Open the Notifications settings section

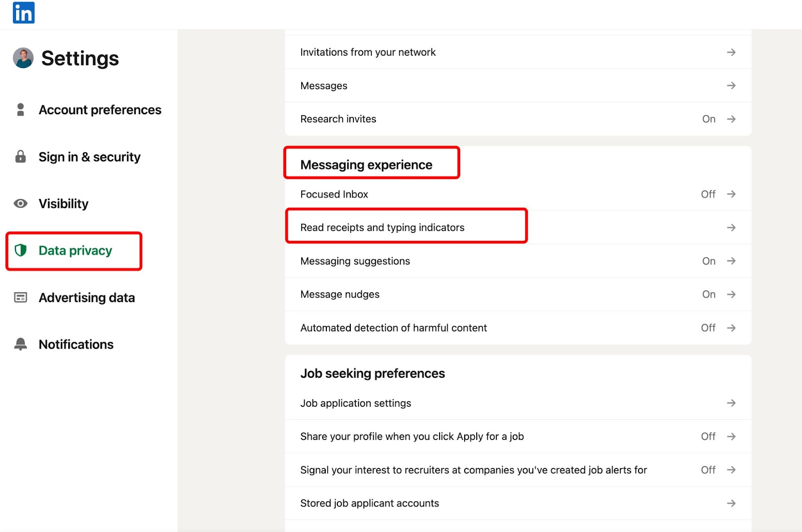click(x=76, y=344)
